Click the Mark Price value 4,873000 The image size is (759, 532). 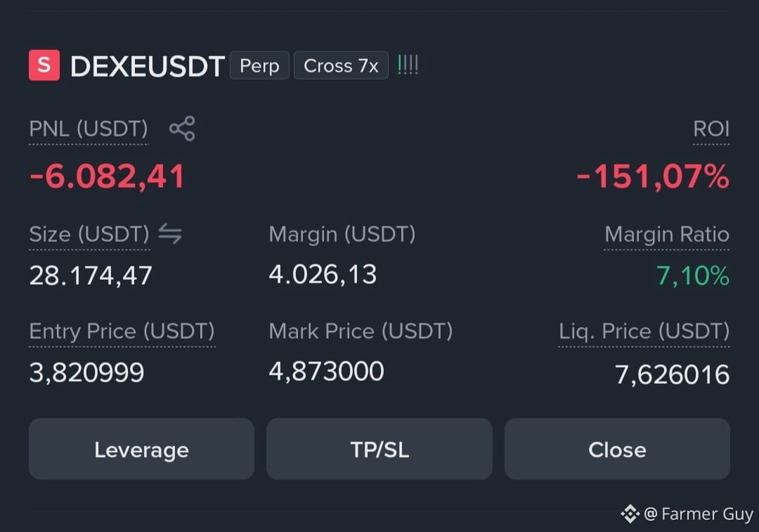click(326, 371)
